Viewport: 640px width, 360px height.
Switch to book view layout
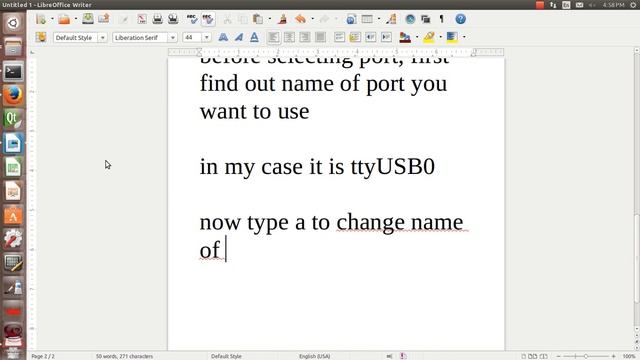coord(544,356)
